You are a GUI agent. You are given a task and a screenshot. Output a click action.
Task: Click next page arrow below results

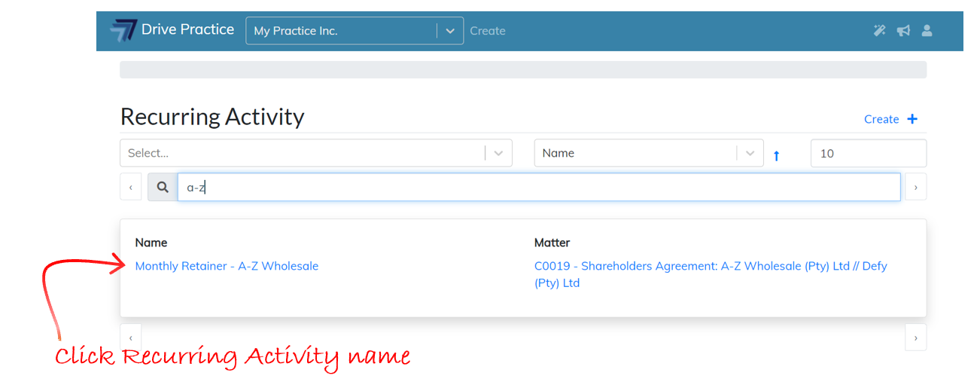tap(915, 338)
